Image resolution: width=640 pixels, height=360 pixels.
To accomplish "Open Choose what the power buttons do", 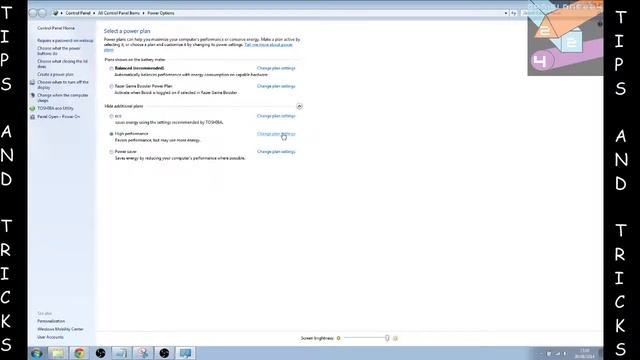I will pyautogui.click(x=59, y=51).
